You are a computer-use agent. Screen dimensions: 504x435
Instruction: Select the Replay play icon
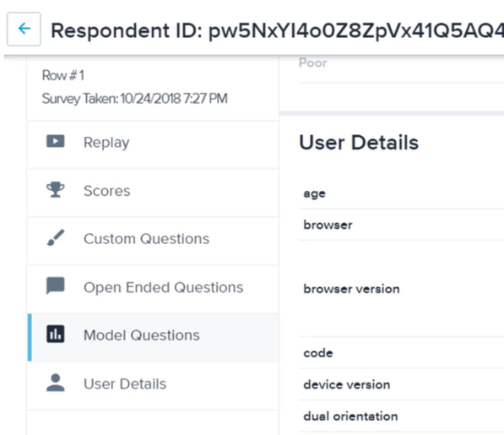(55, 141)
